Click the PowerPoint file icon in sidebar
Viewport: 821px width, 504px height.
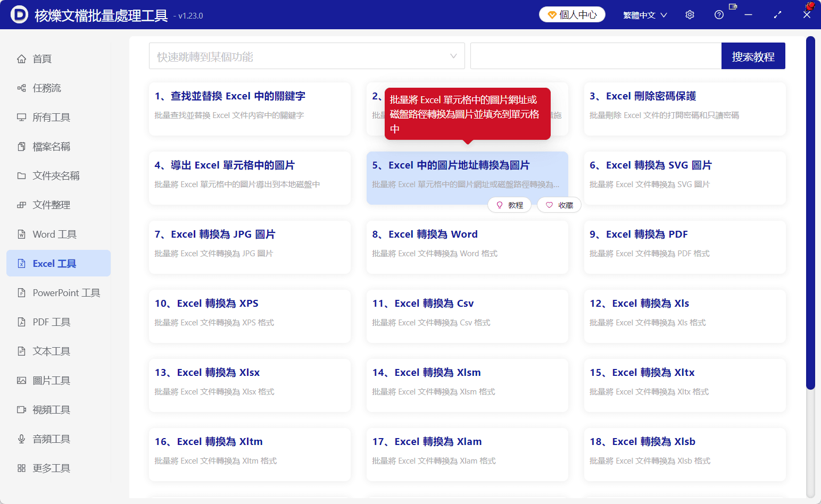pos(22,292)
